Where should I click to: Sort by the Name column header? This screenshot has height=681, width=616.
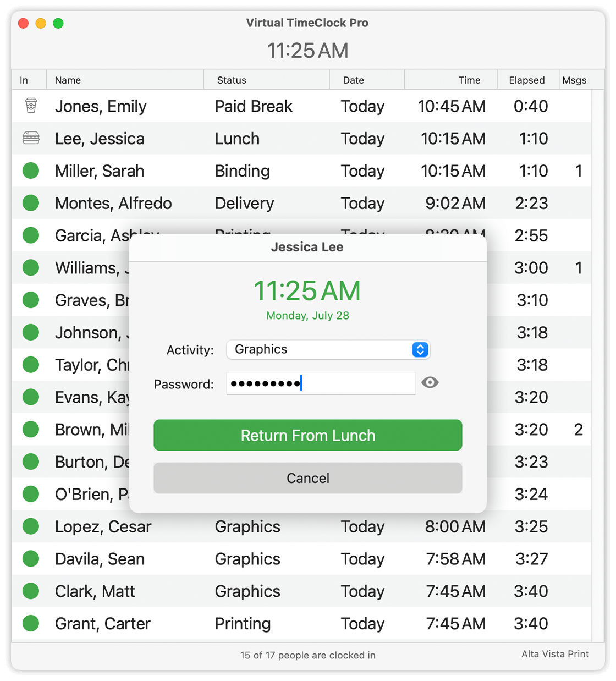click(x=125, y=80)
